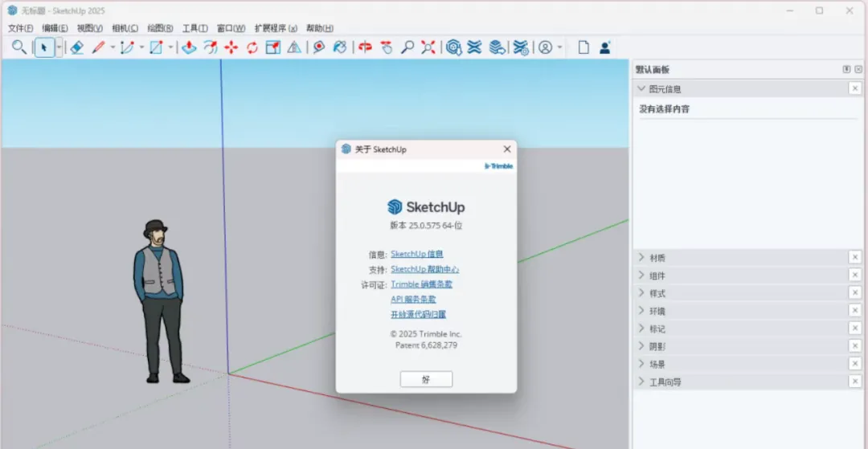Image resolution: width=868 pixels, height=449 pixels.
Task: Expand the 环境 panel
Action: coord(641,310)
